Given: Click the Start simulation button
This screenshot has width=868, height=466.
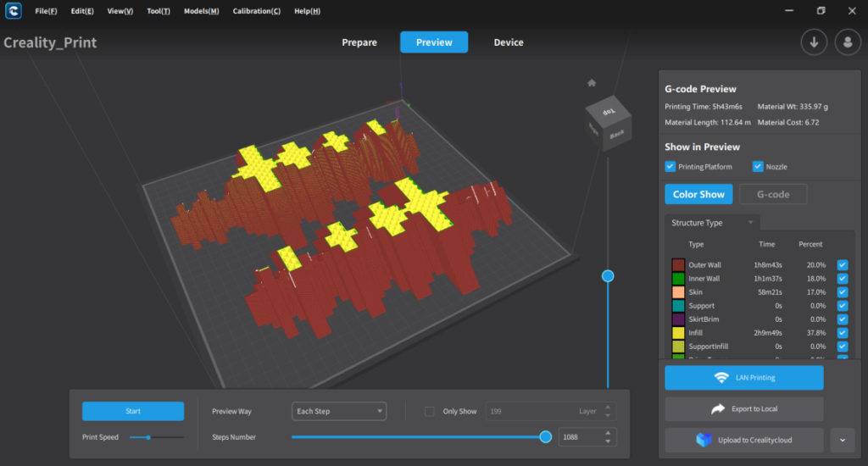Looking at the screenshot, I should point(133,411).
